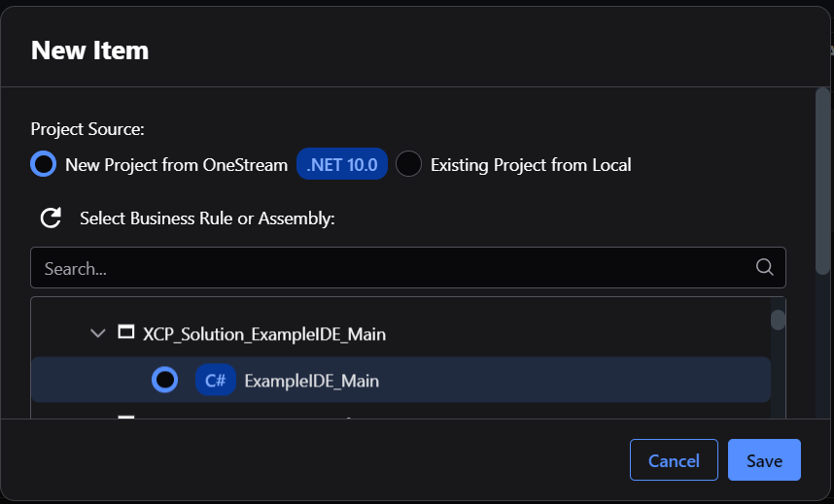Click the dialog's outer vertical scrollbar

[x=823, y=182]
